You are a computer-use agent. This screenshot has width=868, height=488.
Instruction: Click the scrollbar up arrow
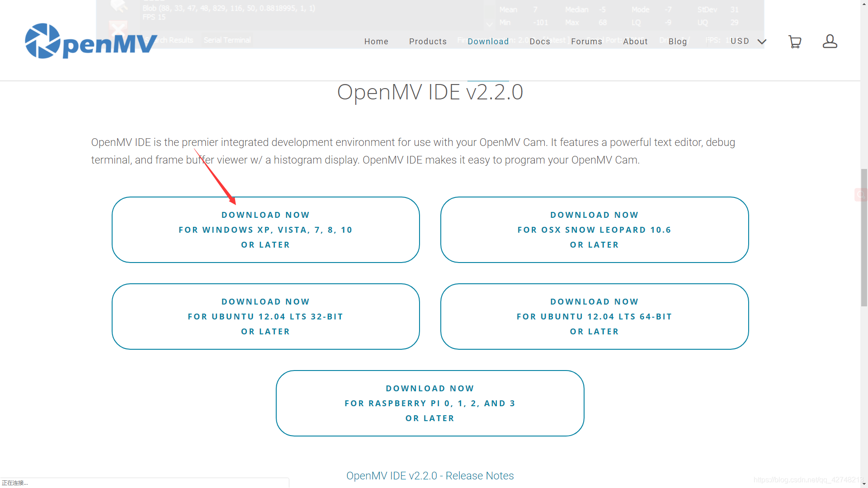point(863,4)
